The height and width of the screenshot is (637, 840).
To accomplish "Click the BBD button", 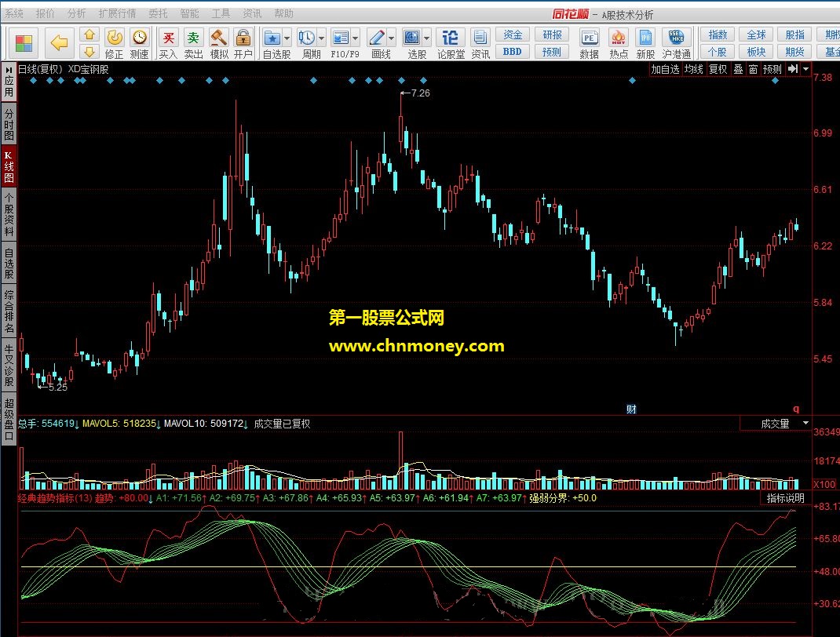I will click(x=513, y=52).
